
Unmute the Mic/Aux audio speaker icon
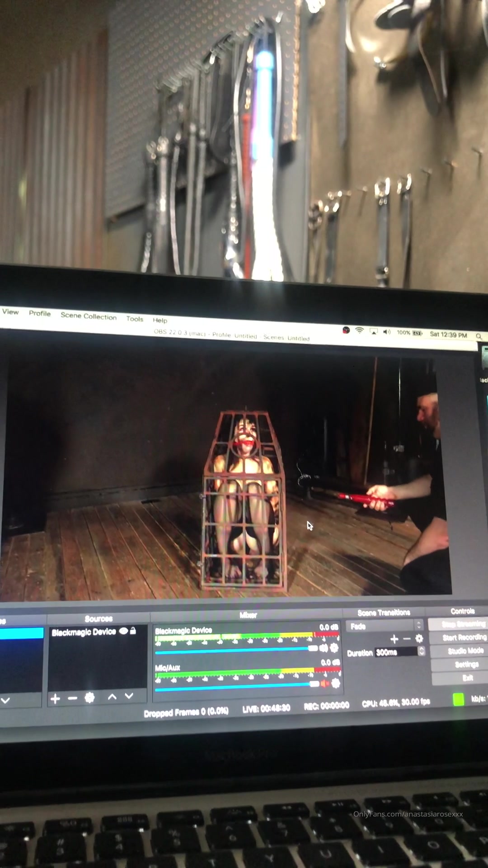point(324,684)
